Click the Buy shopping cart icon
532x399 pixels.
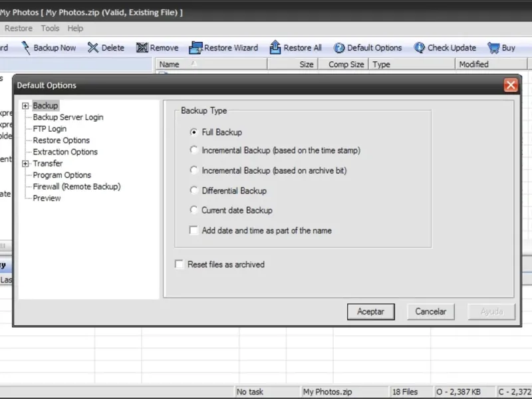tap(493, 48)
